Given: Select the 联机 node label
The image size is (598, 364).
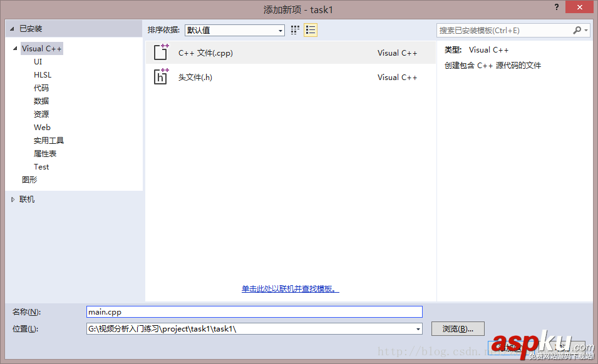Looking at the screenshot, I should tap(27, 200).
